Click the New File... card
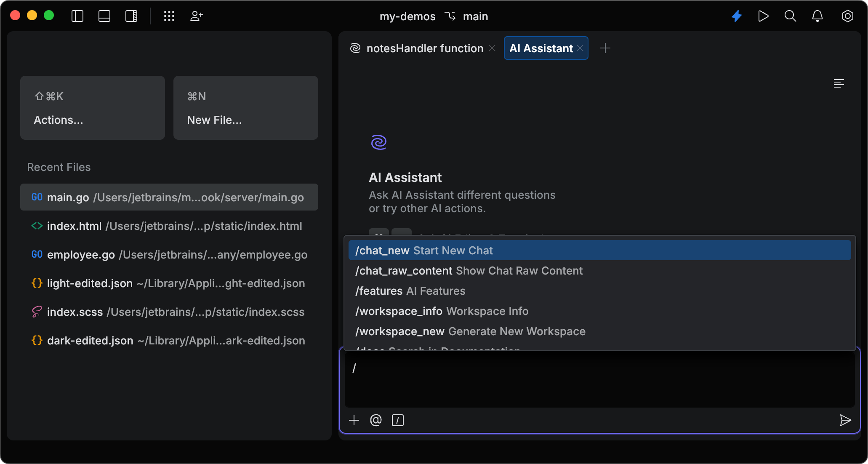This screenshot has height=464, width=868. click(245, 108)
